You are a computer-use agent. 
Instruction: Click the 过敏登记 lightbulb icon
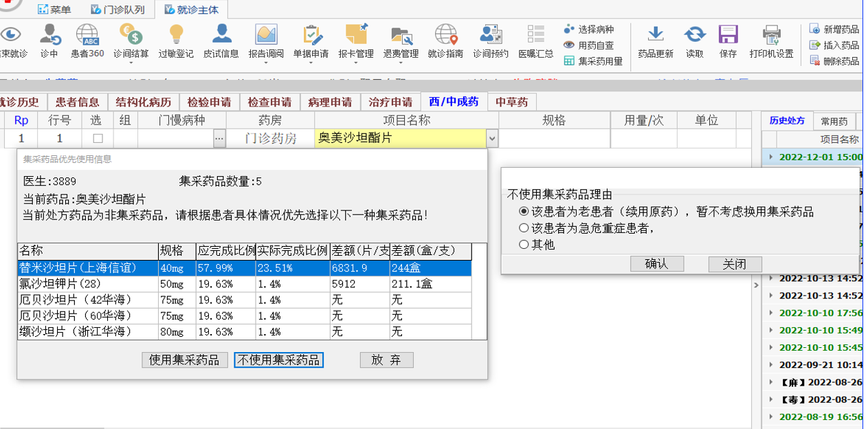click(x=176, y=35)
